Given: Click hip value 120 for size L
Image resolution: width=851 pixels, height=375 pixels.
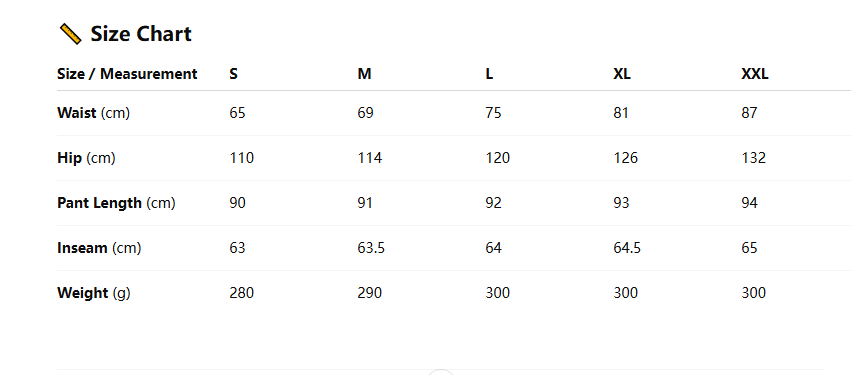Looking at the screenshot, I should tap(498, 158).
